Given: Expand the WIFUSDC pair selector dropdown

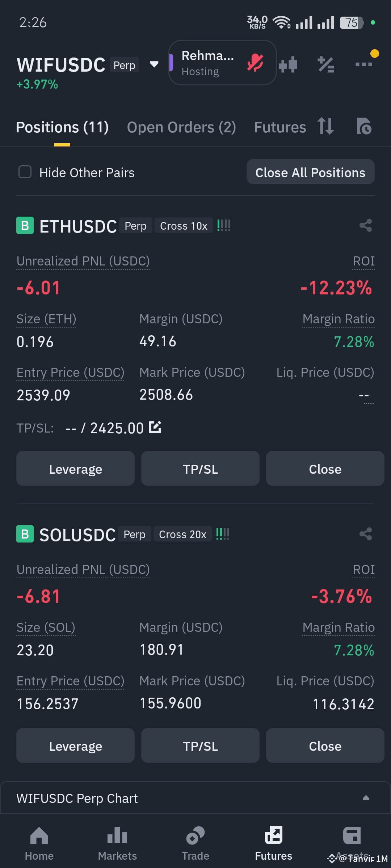Looking at the screenshot, I should pos(154,64).
